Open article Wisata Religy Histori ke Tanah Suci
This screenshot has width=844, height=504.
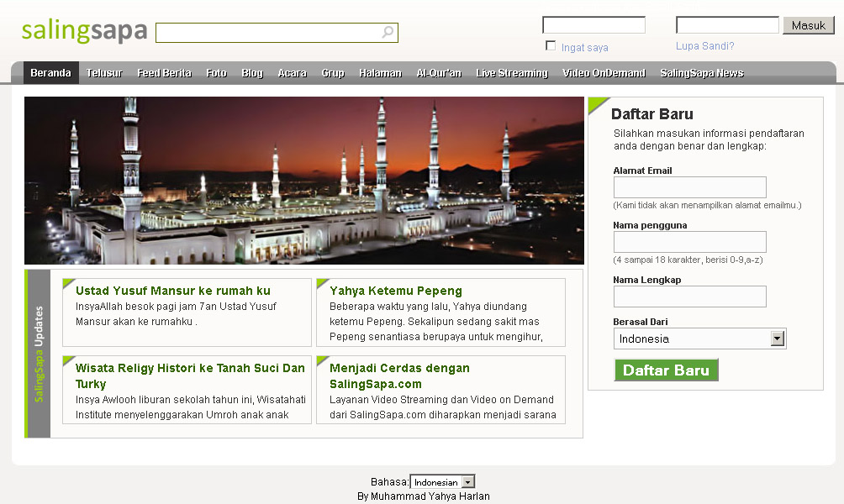point(190,376)
